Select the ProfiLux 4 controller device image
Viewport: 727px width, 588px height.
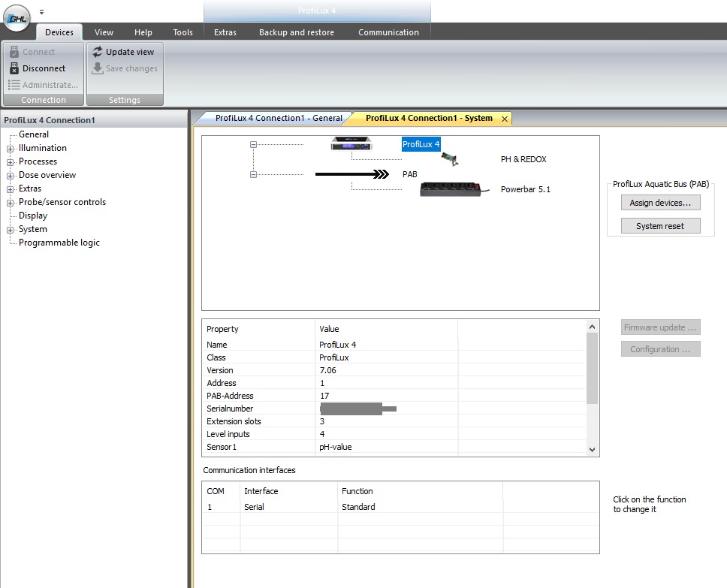351,143
